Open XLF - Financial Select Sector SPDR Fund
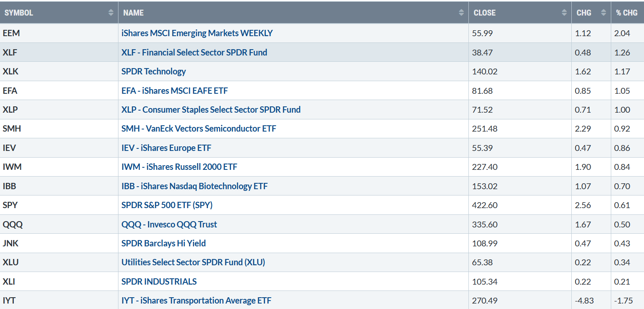The height and width of the screenshot is (309, 644). (194, 53)
